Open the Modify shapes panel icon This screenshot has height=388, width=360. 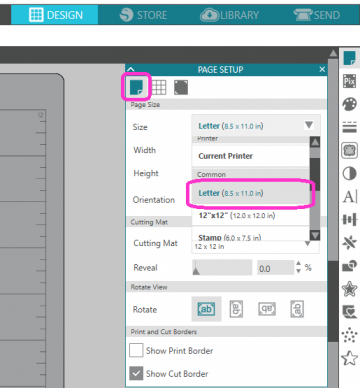pyautogui.click(x=349, y=266)
